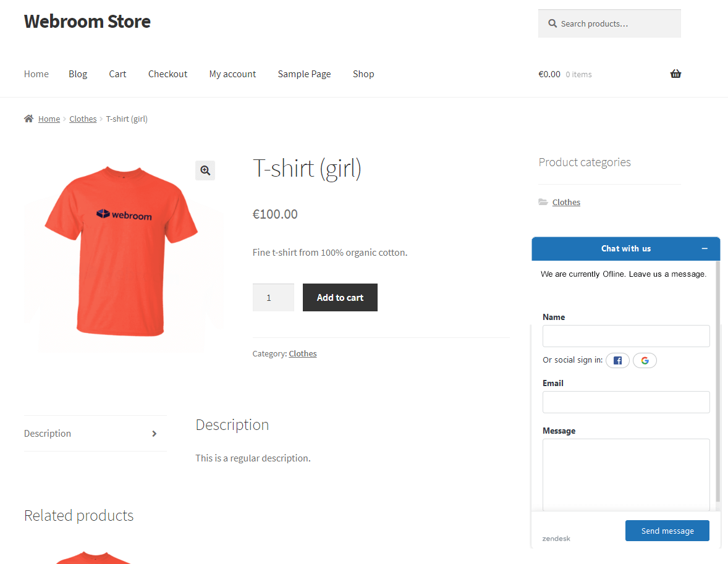The width and height of the screenshot is (728, 564).
Task: Focus the Search products field
Action: (x=609, y=23)
